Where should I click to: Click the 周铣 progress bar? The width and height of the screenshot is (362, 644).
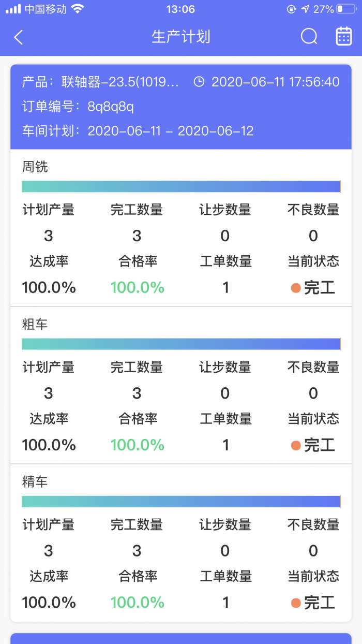click(181, 187)
